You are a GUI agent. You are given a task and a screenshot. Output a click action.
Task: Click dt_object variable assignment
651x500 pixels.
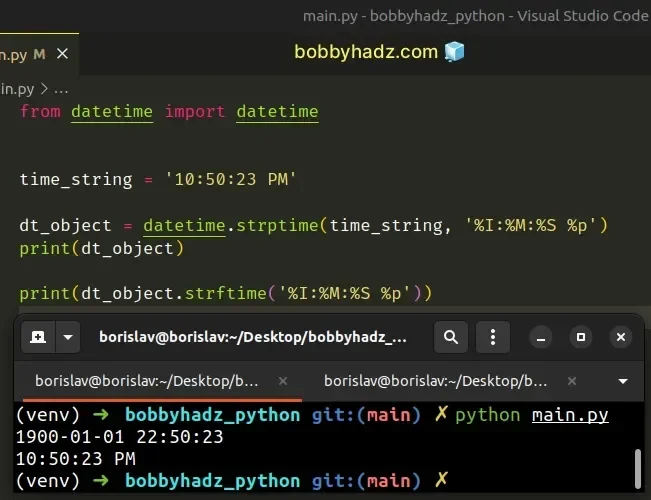coord(65,225)
